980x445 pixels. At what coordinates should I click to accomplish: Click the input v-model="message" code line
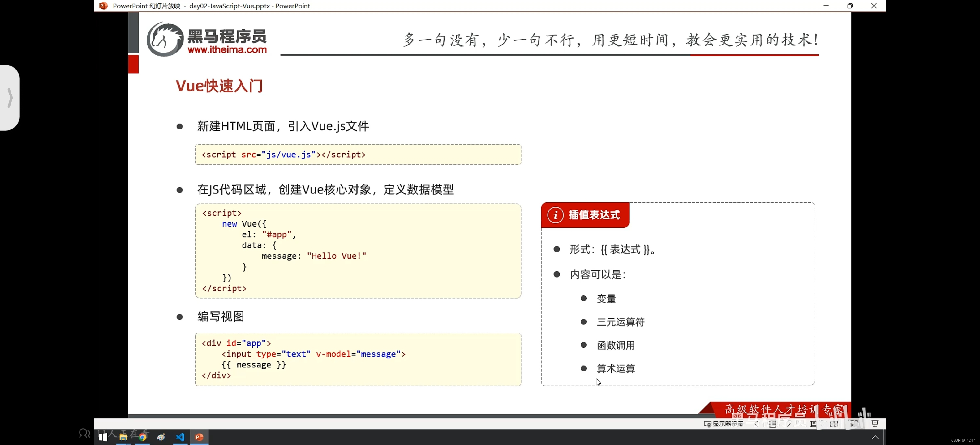314,354
